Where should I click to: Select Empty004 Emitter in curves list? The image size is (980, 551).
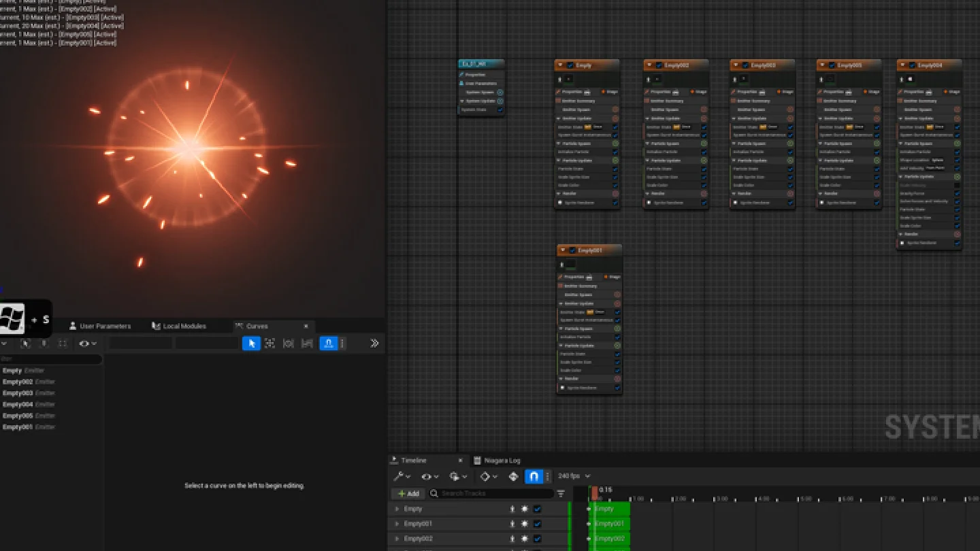coord(29,404)
